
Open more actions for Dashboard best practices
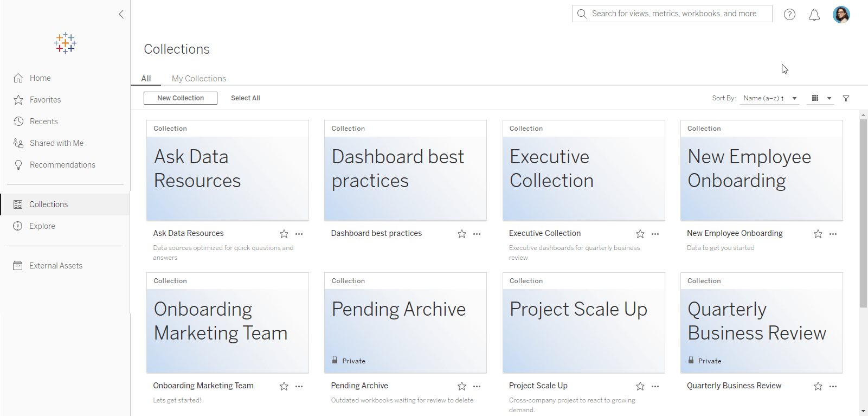tap(477, 234)
